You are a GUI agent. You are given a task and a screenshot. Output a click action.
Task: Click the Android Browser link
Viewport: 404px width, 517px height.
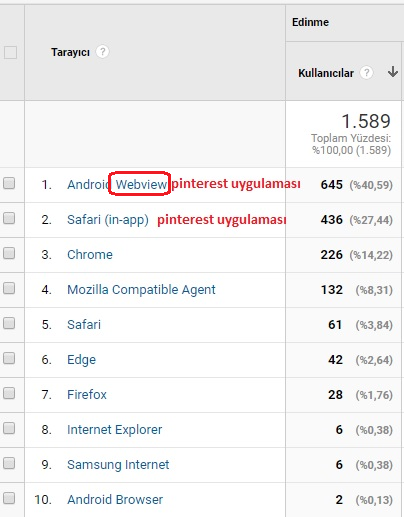click(115, 500)
